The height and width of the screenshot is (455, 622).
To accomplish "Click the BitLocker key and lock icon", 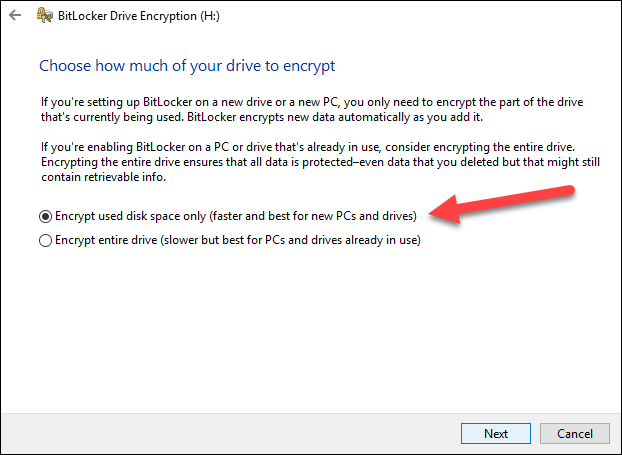I will pyautogui.click(x=44, y=15).
